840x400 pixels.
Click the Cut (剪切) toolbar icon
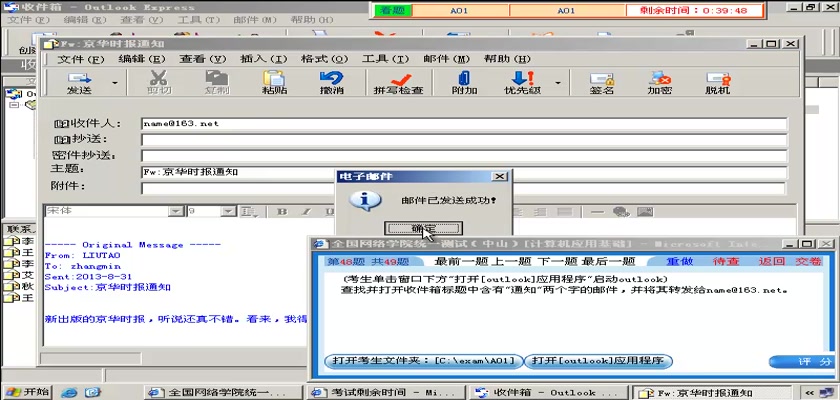(159, 83)
